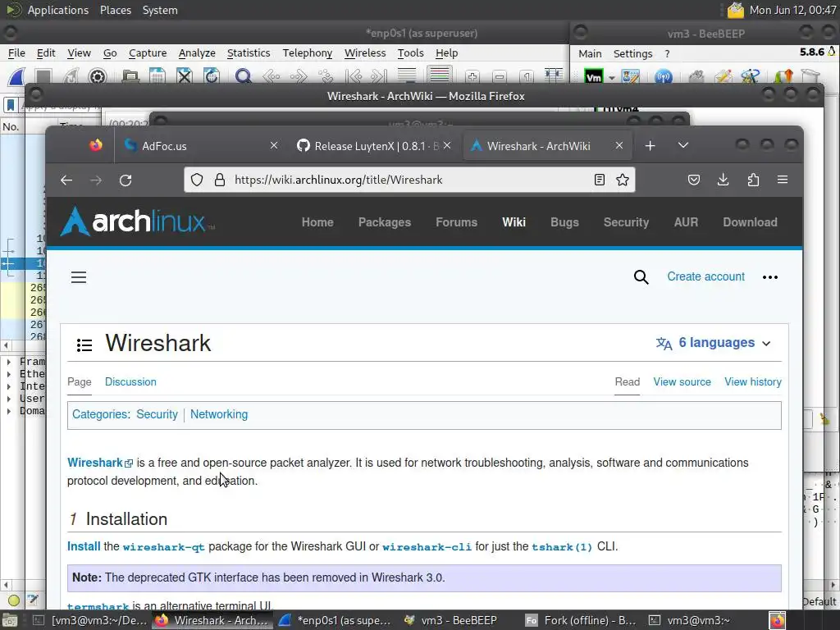This screenshot has width=840, height=630.
Task: Go to Arch Linux Packages nav
Action: [x=385, y=222]
